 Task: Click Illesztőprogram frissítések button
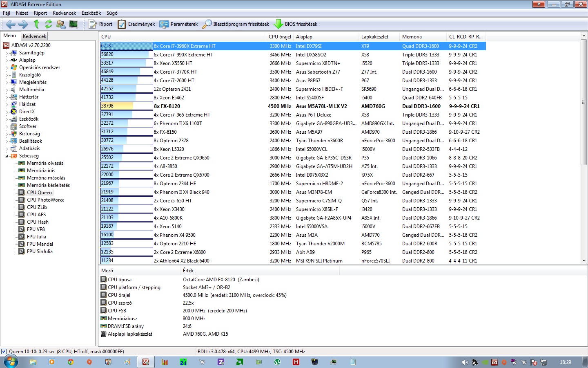click(236, 24)
